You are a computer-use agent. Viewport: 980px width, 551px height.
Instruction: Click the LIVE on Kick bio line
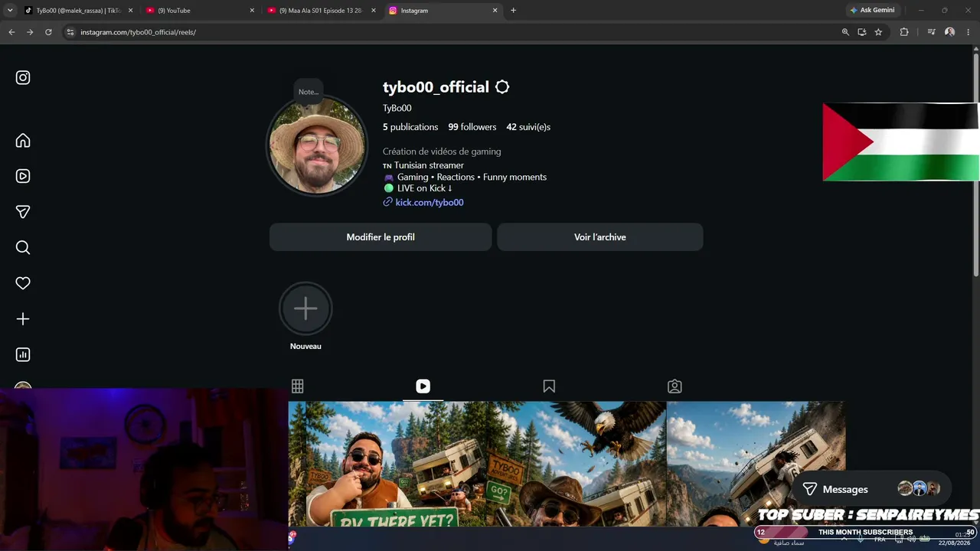418,188
